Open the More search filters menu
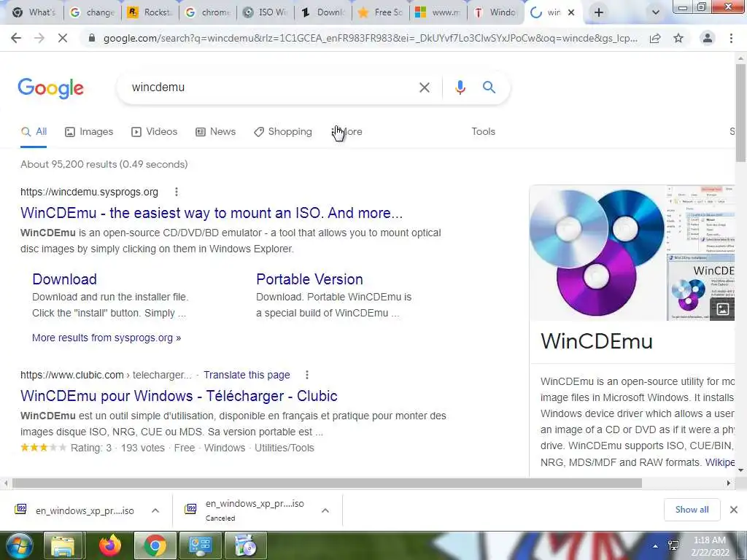The height and width of the screenshot is (560, 747). (x=347, y=131)
